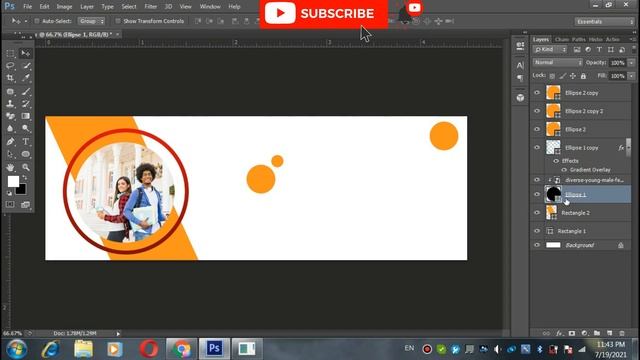Open the Essentials workspace dropdown
The image size is (640, 360).
pyautogui.click(x=604, y=21)
